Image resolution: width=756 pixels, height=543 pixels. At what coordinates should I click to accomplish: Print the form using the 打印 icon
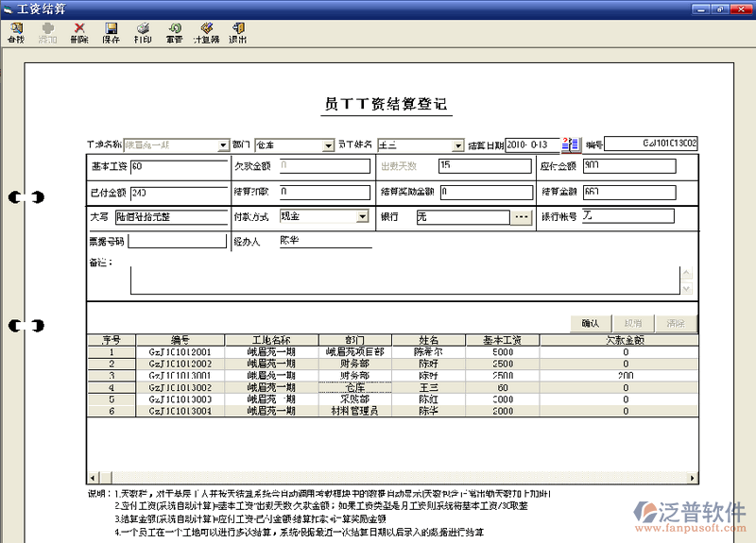[x=142, y=33]
